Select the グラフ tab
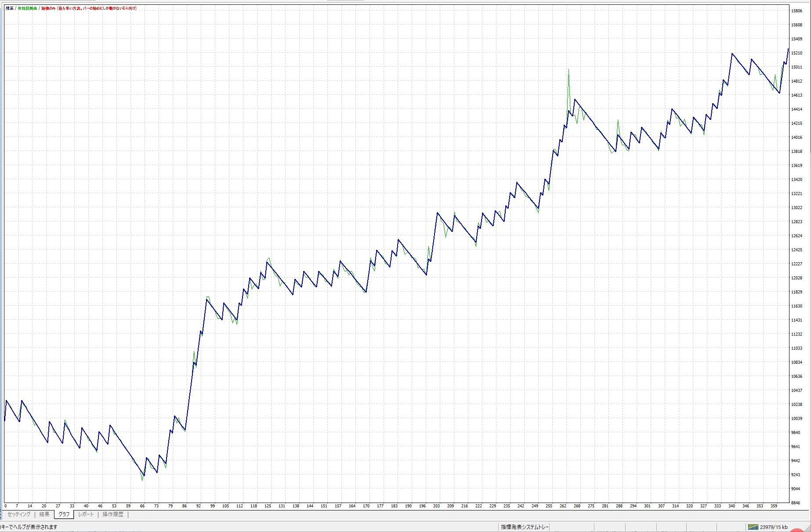Viewport: 811px width, 532px height. (64, 514)
